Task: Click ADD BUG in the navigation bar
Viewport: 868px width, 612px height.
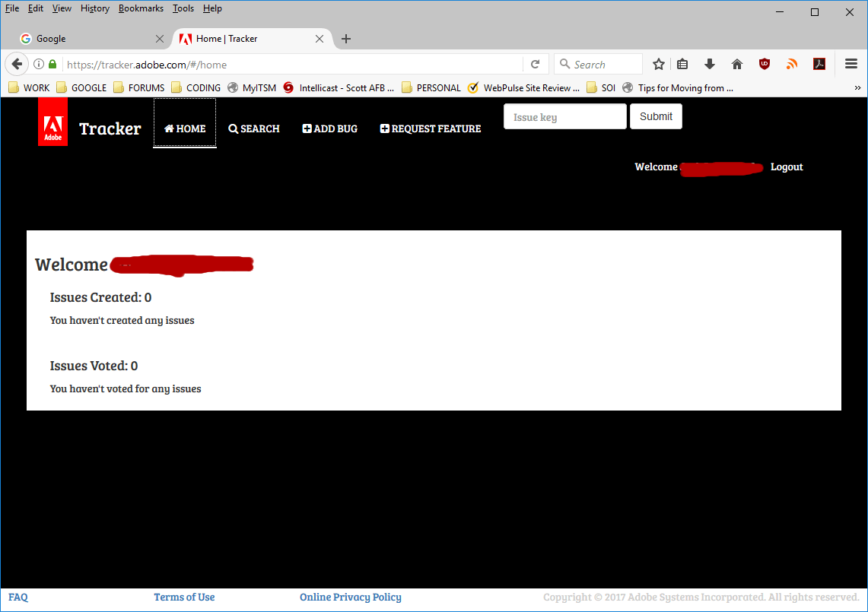Action: pos(330,128)
